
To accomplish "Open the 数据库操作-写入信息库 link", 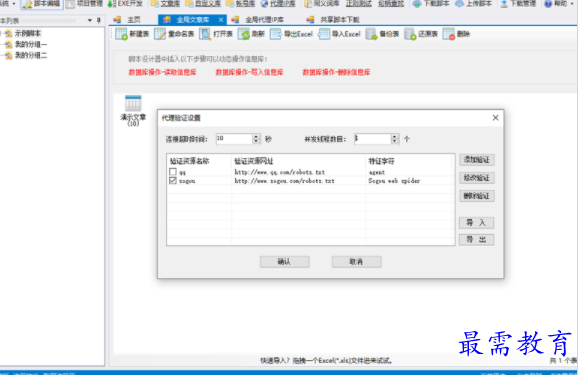I will tap(249, 72).
